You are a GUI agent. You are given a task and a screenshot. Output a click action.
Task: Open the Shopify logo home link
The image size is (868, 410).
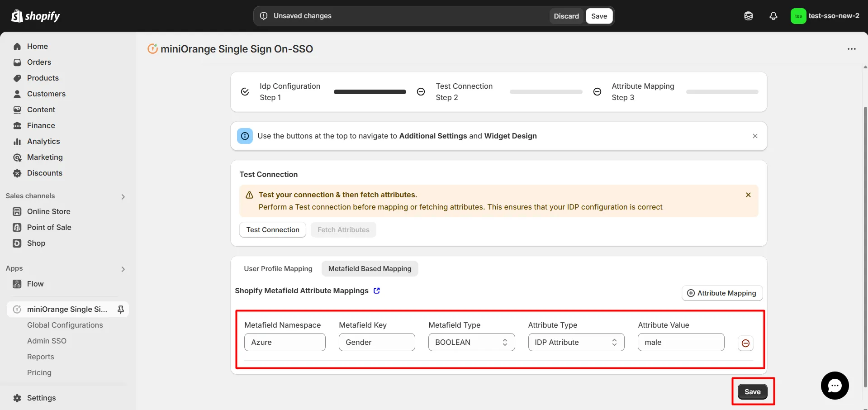coord(36,16)
